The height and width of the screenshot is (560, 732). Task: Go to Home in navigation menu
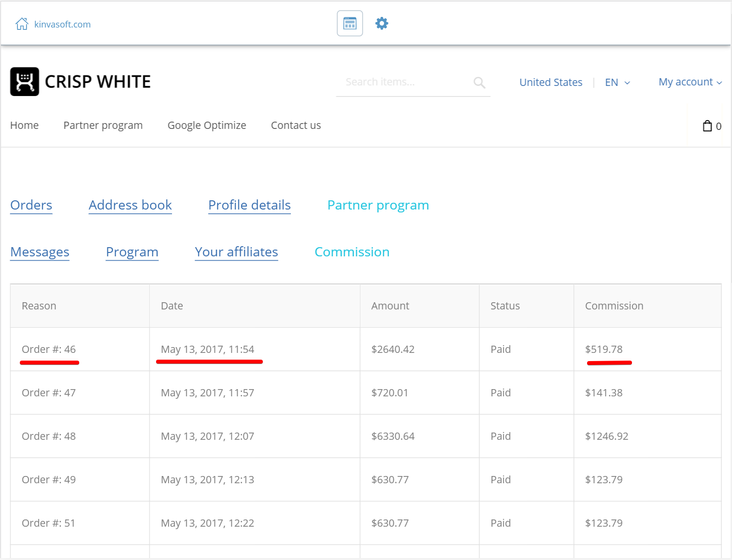[24, 126]
